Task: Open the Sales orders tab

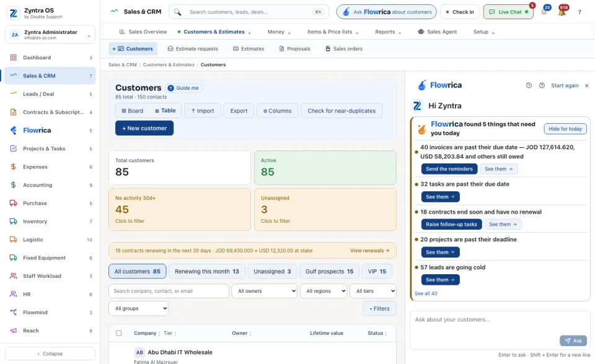Action: click(344, 48)
